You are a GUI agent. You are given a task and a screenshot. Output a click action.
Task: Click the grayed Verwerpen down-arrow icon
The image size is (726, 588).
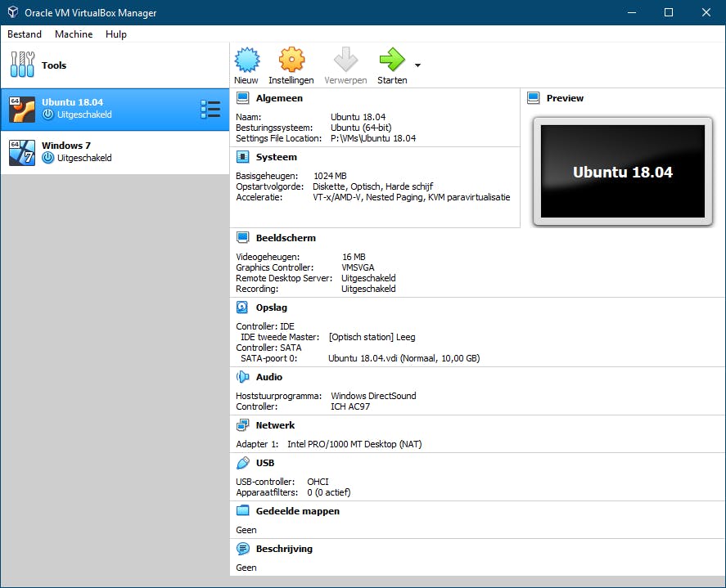(345, 60)
